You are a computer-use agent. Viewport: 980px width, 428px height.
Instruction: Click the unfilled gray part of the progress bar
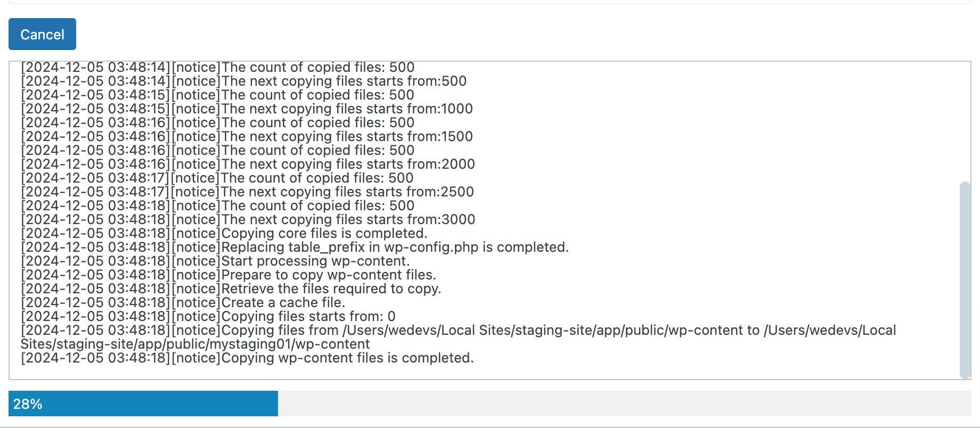click(624, 404)
